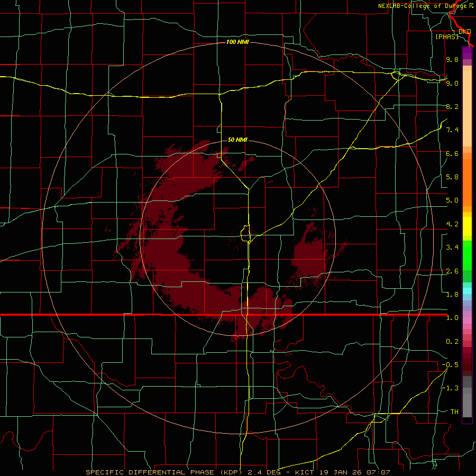Click the '50 NMI' range ring label
This screenshot has width=476, height=476.
tap(237, 140)
